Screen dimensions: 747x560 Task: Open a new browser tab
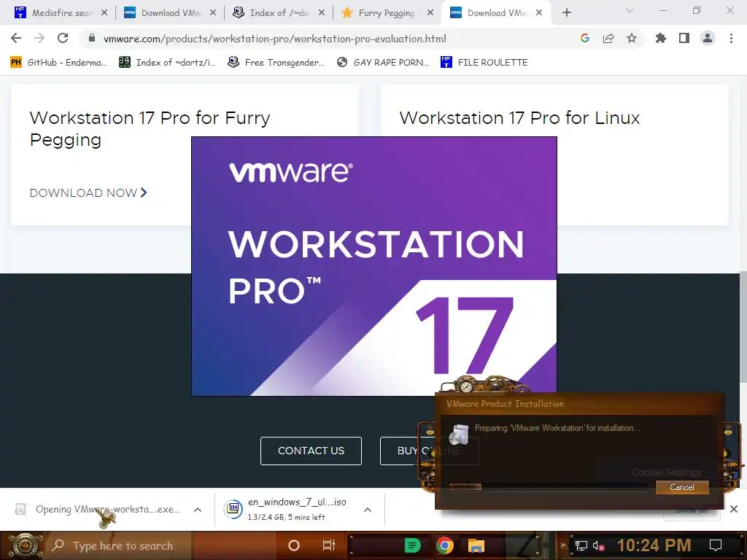point(566,13)
